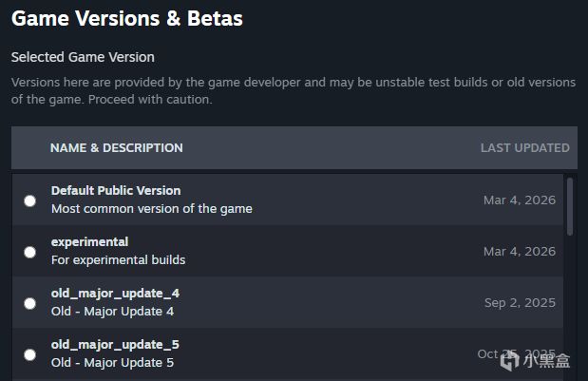Pick the old_major_update_5 radio button
588x381 pixels.
click(x=29, y=354)
